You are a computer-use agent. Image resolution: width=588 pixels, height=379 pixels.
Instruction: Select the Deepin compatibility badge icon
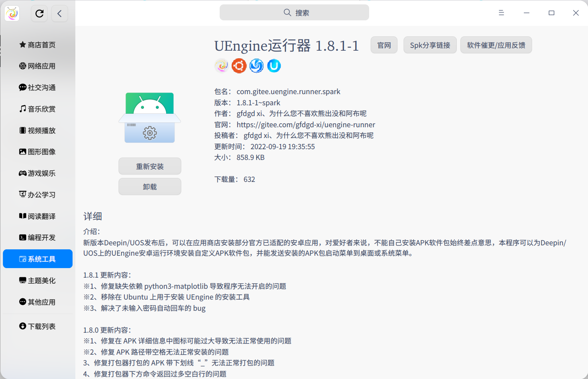[x=256, y=65]
